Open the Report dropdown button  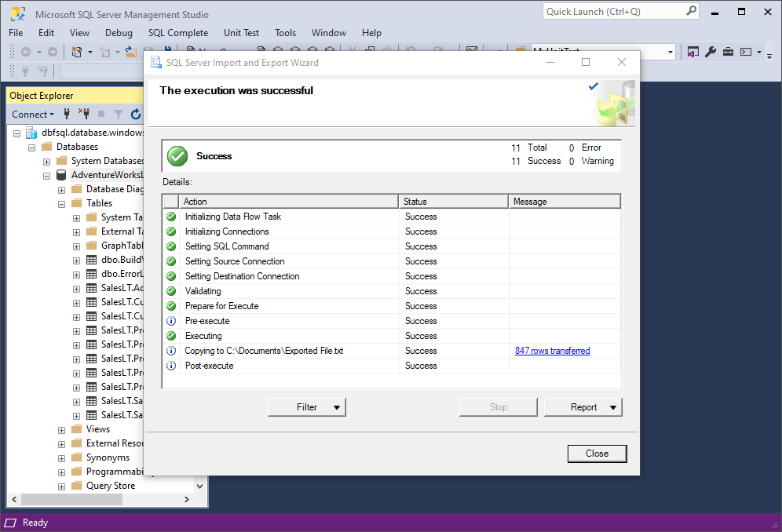point(583,407)
